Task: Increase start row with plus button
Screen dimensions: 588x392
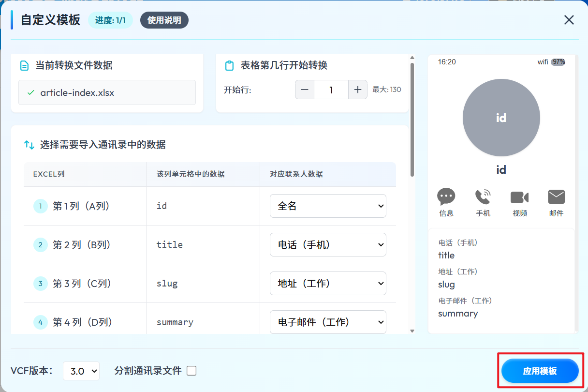Action: click(x=358, y=90)
